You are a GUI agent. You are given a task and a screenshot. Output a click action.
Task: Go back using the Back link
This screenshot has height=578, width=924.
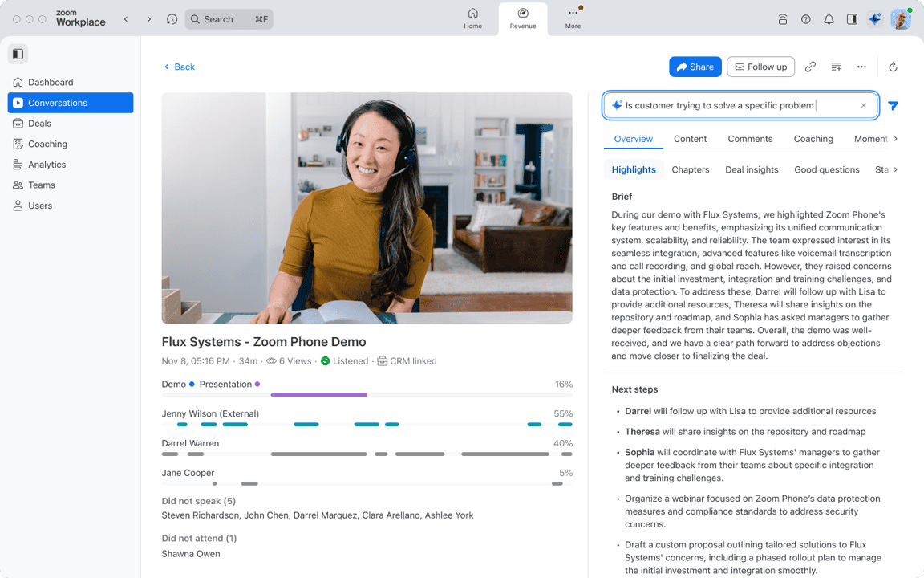pos(180,67)
